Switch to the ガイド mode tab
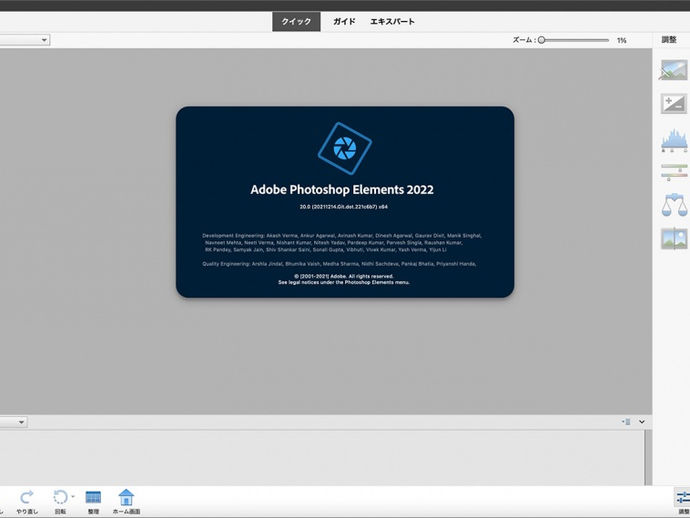Viewport: 690px width, 518px height. point(344,22)
